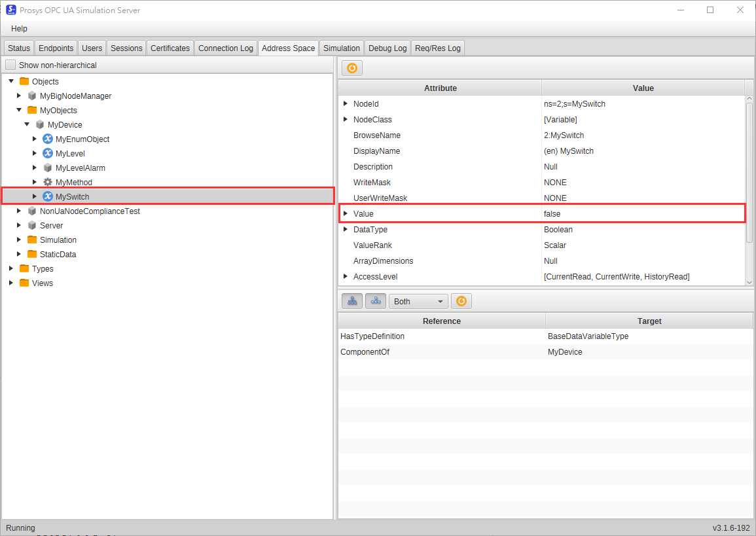Screen dimensions: 756x536
Task: Click the MyMethod gear icon
Action: pos(48,182)
